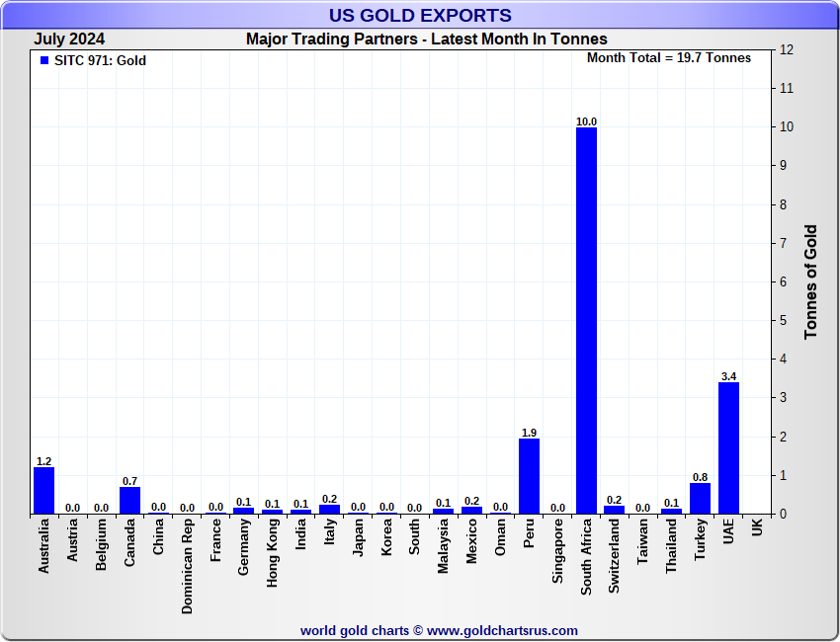
Task: Click the 6 tick on the y-axis
Action: 784,281
